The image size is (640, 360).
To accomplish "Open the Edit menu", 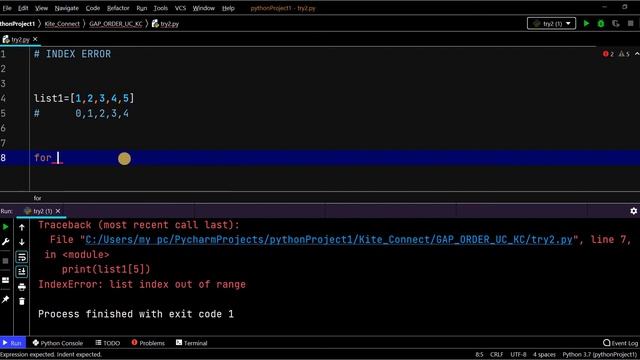I will tap(23, 8).
